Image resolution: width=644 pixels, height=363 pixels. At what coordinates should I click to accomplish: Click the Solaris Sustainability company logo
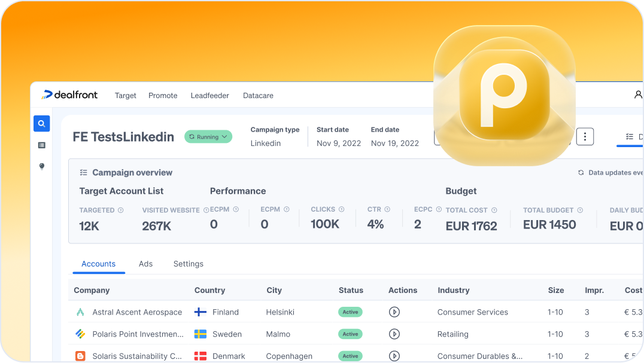80,356
